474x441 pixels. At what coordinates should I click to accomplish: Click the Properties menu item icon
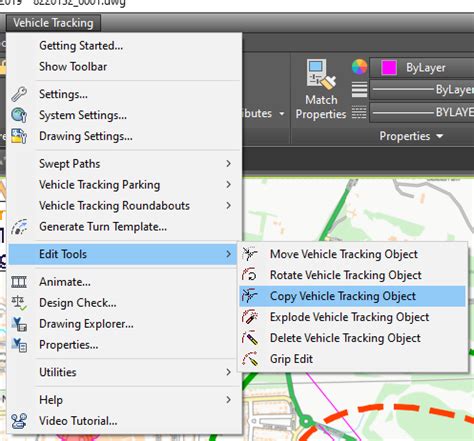tap(19, 345)
